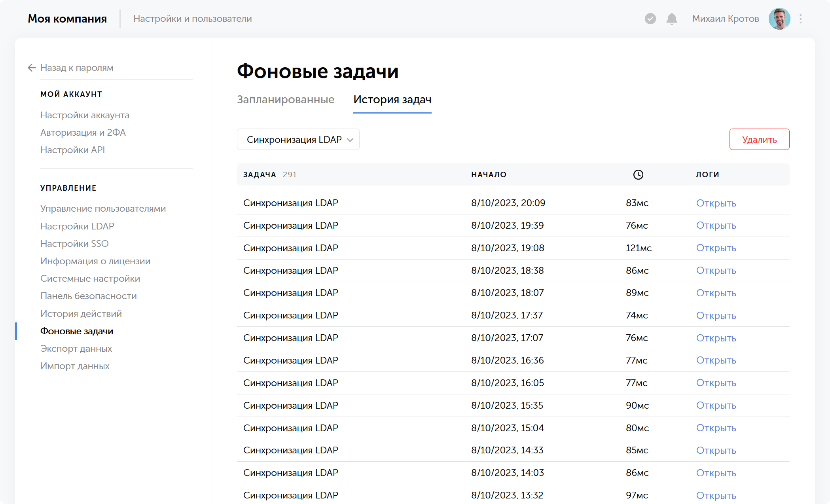
Task: Open logs for the 15:35 LDAP sync
Action: pyautogui.click(x=716, y=405)
